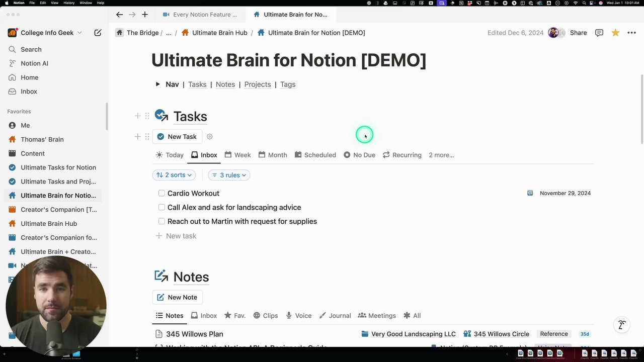This screenshot has height=362, width=644.
Task: Open the 3 rules filter dropdown
Action: (x=229, y=175)
